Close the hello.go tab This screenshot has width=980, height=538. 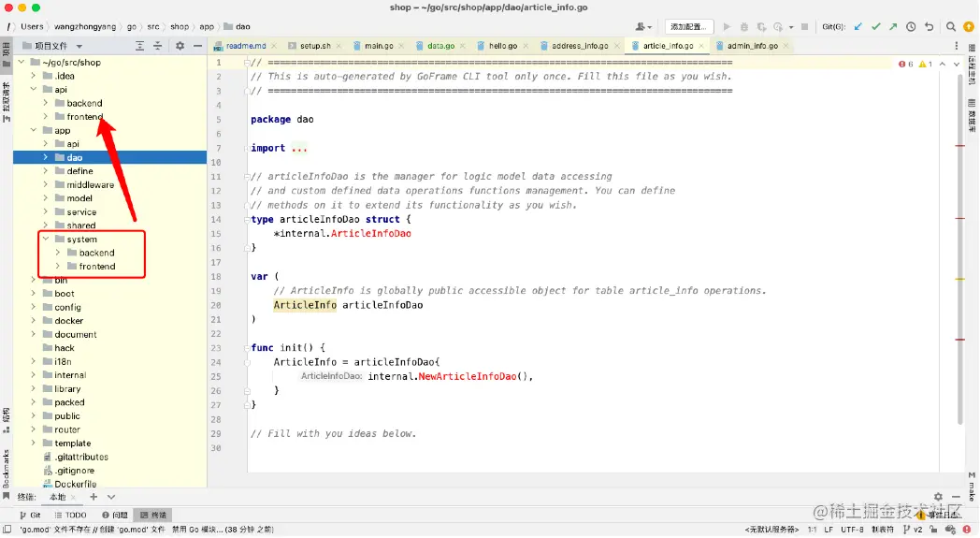[x=526, y=46]
